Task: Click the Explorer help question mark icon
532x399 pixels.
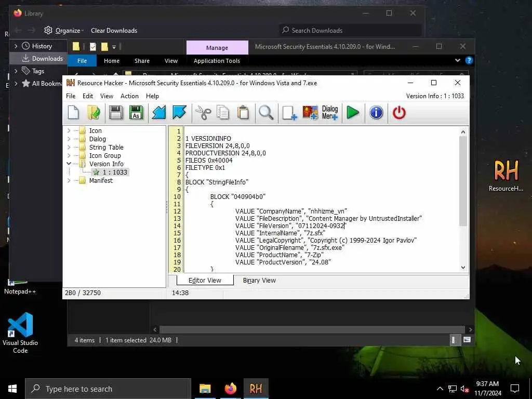Action: [x=469, y=60]
